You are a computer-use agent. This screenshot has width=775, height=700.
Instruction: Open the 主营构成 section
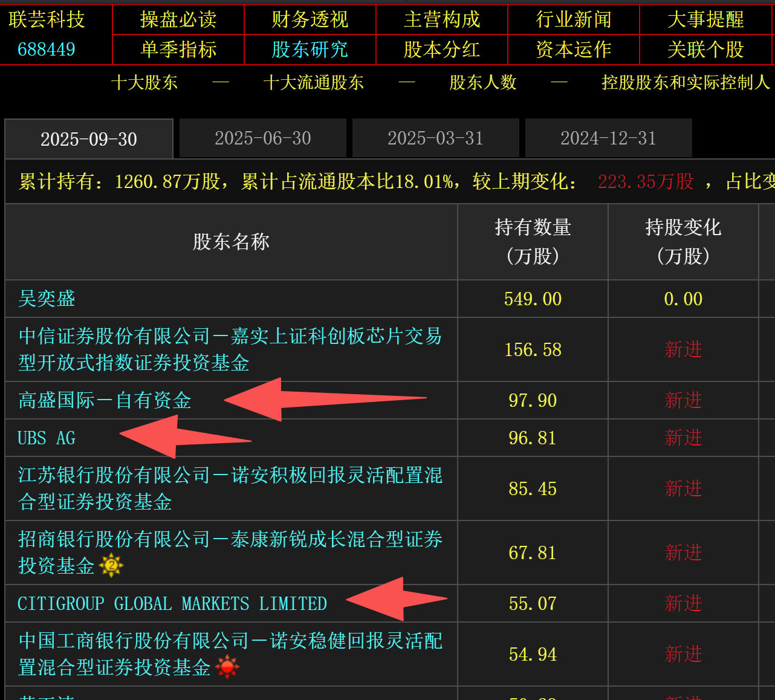(442, 19)
